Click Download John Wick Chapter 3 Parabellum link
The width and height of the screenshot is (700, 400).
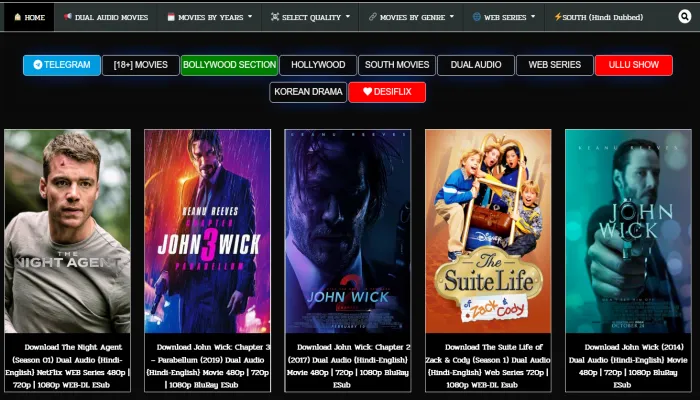[208, 366]
